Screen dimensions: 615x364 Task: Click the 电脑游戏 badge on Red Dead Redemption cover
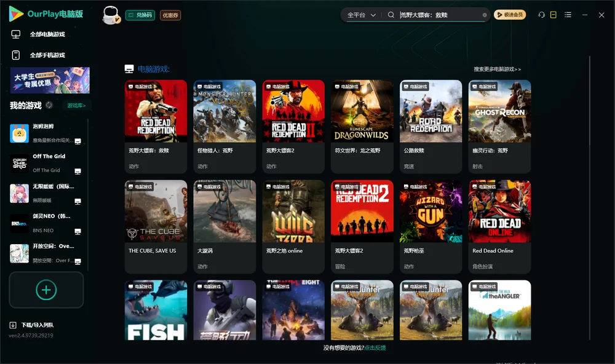[x=140, y=87]
